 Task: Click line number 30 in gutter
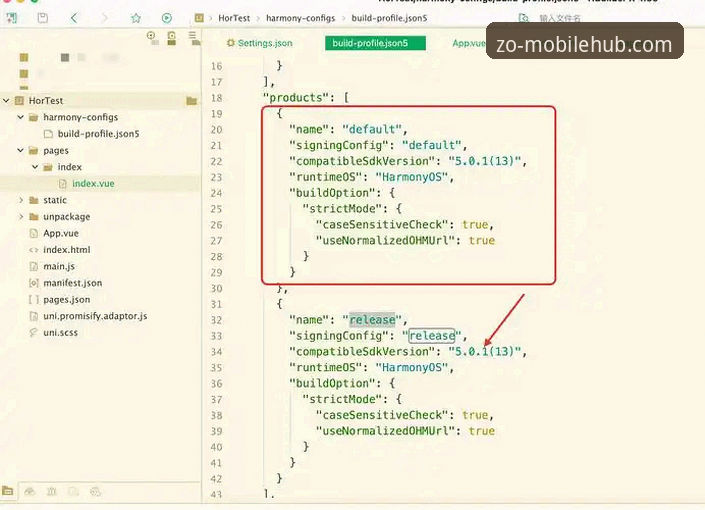216,288
